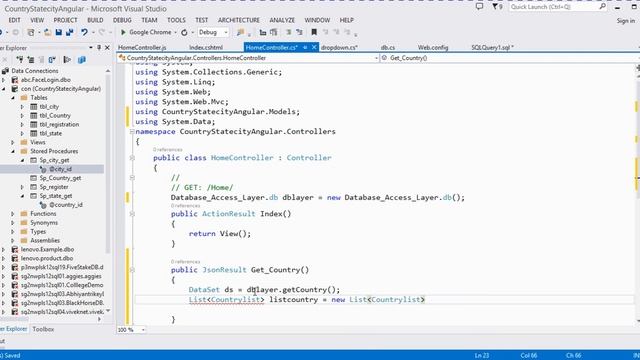Open the Debug configuration dropdown
This screenshot has width=640, height=360.
[x=213, y=32]
